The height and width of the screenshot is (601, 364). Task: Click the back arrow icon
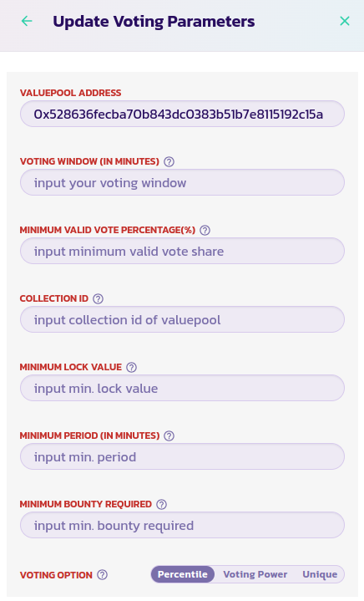point(27,21)
